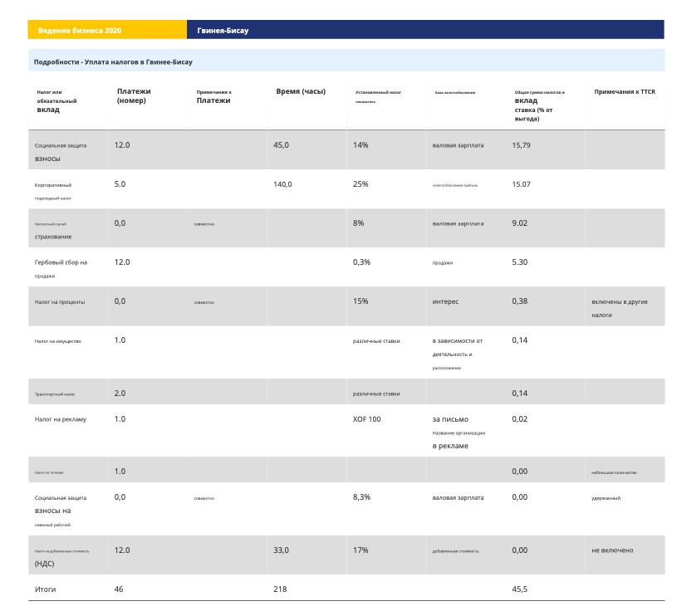Image resolution: width=682 pixels, height=616 pixels.
Task: Click 'валовая зарплата' next to 14%
Action: point(458,145)
